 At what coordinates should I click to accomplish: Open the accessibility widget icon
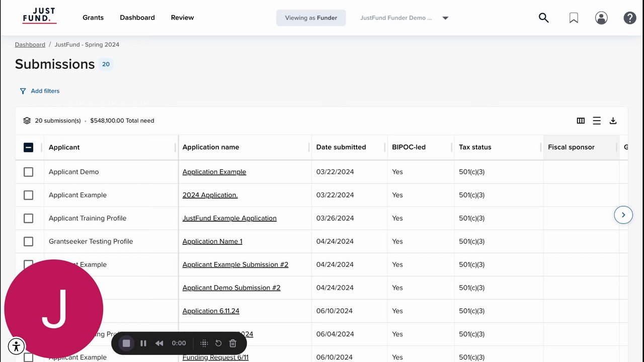[x=17, y=346]
